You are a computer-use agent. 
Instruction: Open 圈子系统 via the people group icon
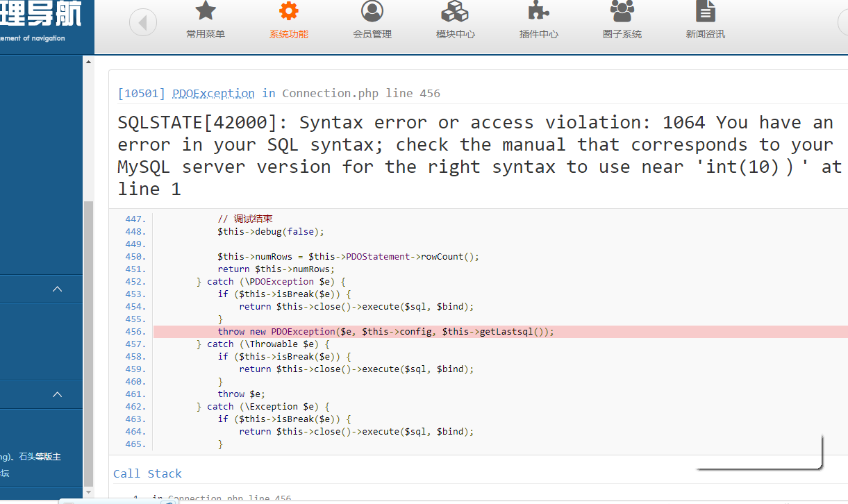[622, 11]
